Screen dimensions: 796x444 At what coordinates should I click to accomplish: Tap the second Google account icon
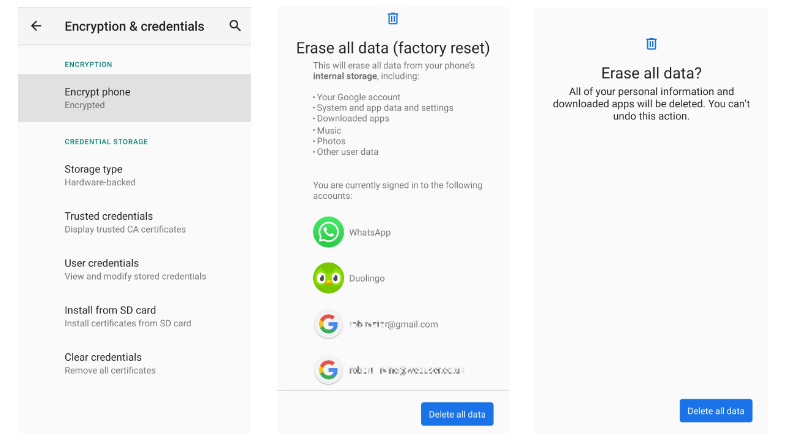tap(328, 370)
